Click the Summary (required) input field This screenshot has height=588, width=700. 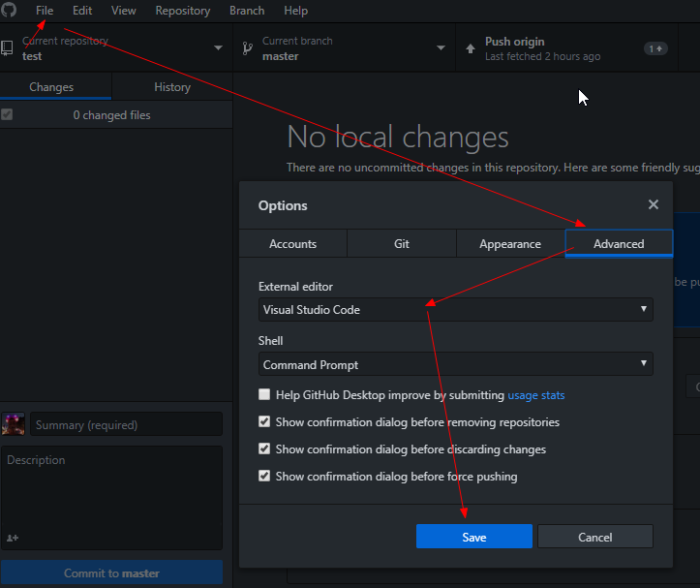[126, 424]
